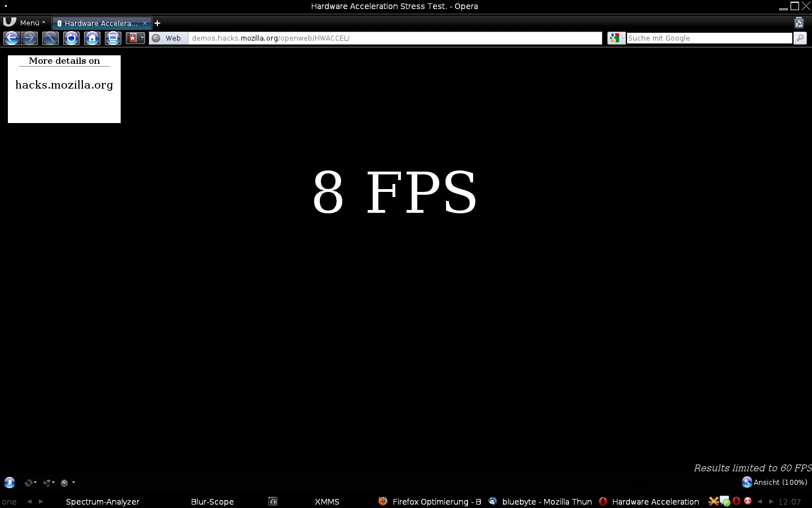Select the Hardware Accelera... tab

[100, 23]
